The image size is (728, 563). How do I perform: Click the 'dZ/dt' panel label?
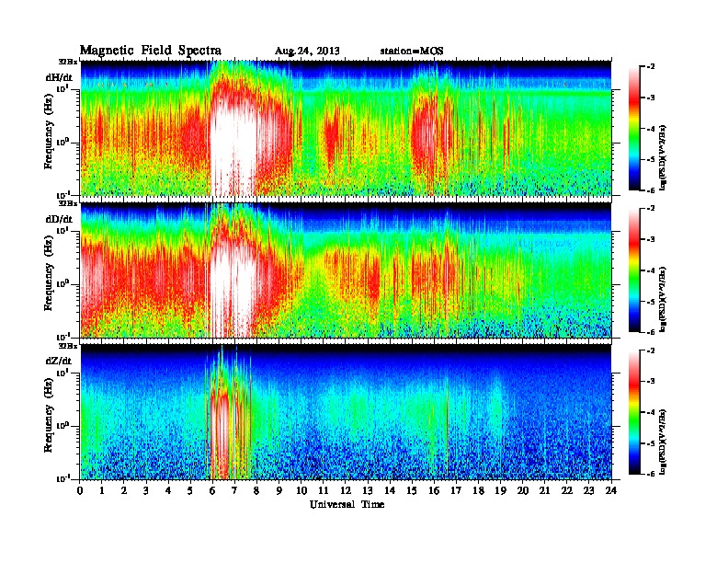(x=59, y=361)
